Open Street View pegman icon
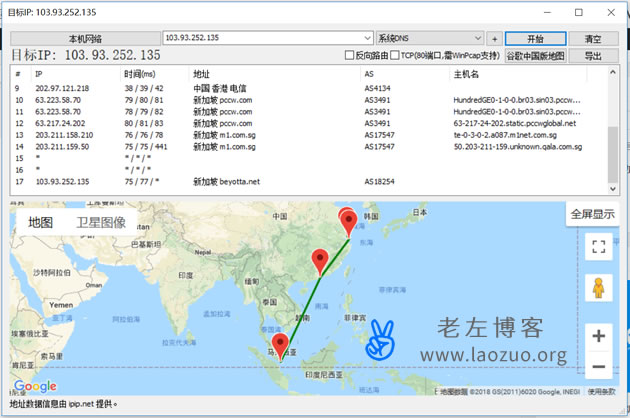Viewport: 630px width, 418px height. coord(598,288)
